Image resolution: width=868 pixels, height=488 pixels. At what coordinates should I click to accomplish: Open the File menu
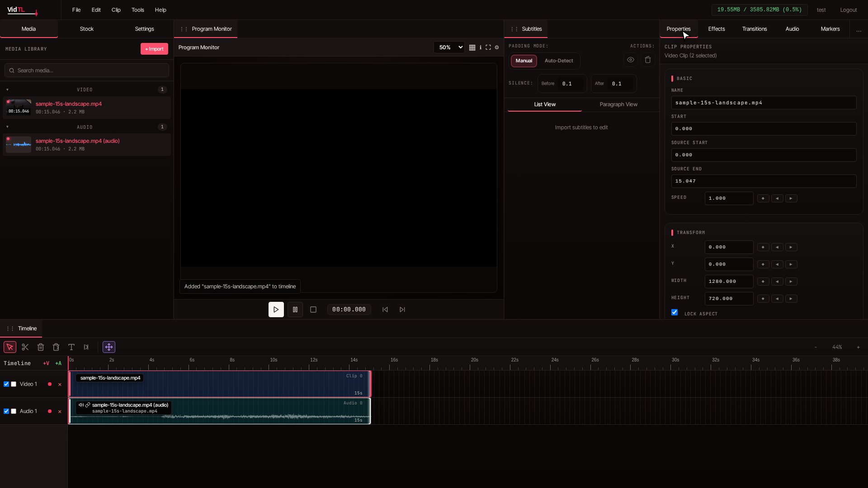point(76,10)
